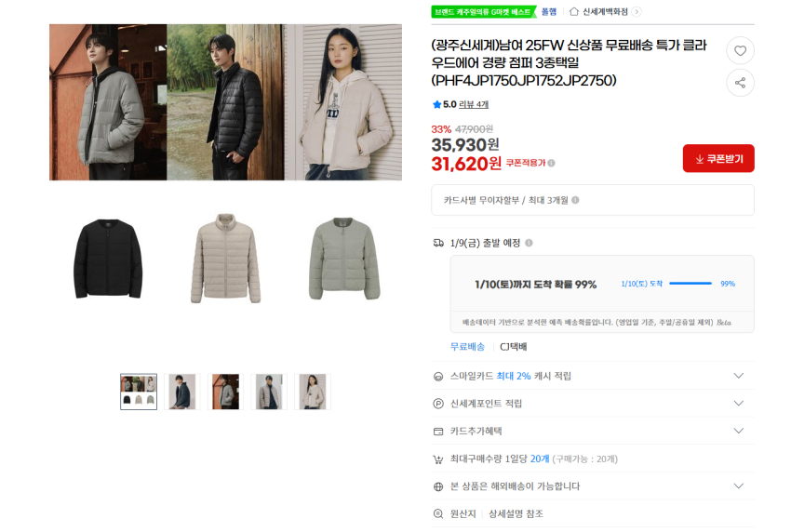Open 리뷰 4개 reviews link
This screenshot has width=791, height=532.
click(x=473, y=104)
